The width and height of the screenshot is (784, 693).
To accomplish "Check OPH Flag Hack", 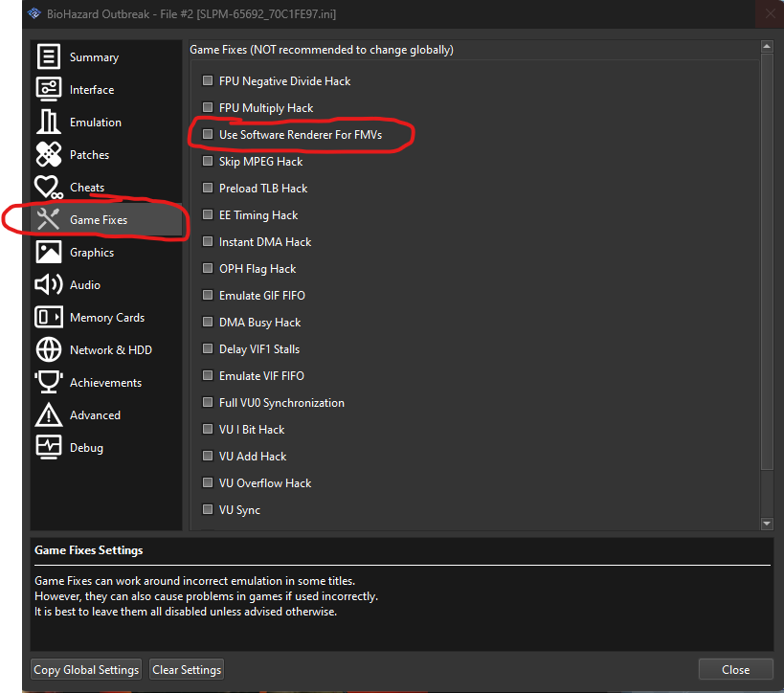I will point(208,268).
